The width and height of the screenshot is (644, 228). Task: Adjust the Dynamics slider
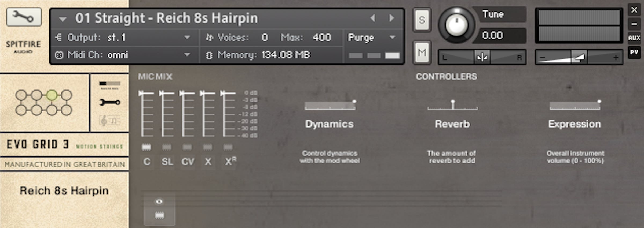330,106
